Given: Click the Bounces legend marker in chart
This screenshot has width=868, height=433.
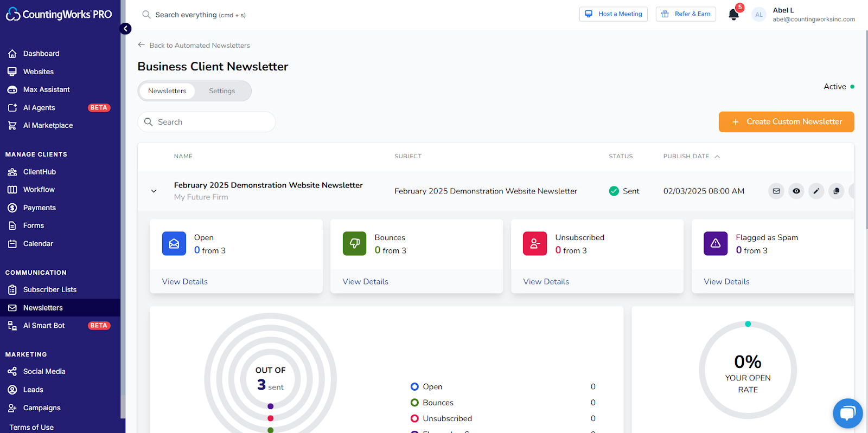Looking at the screenshot, I should [x=414, y=403].
